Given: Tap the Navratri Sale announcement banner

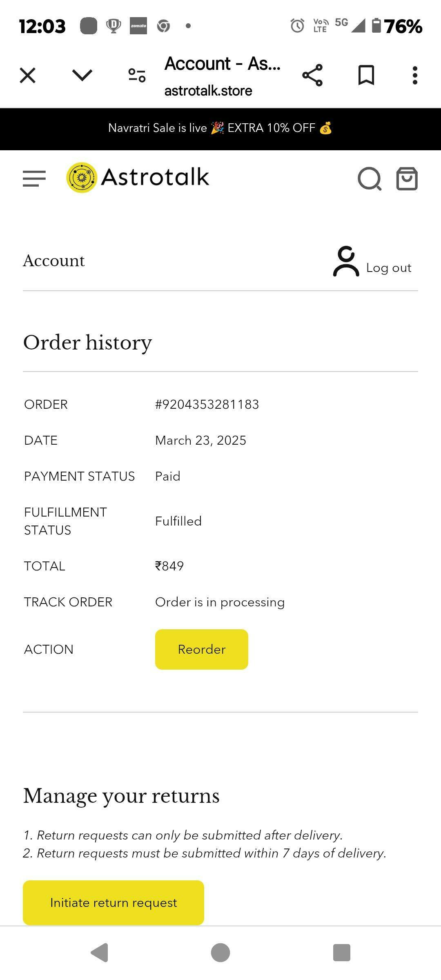Looking at the screenshot, I should pos(220,129).
